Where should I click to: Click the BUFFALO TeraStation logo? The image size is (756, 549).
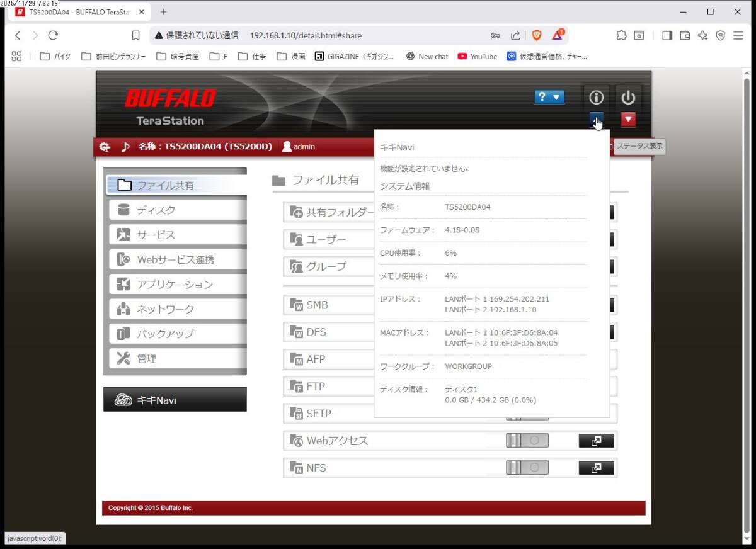click(x=170, y=106)
